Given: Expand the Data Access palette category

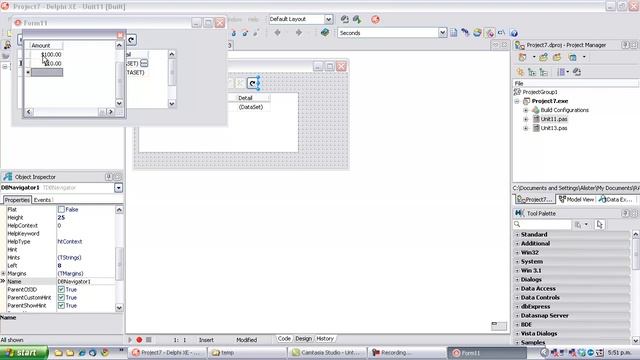Looking at the screenshot, I should tap(518, 289).
